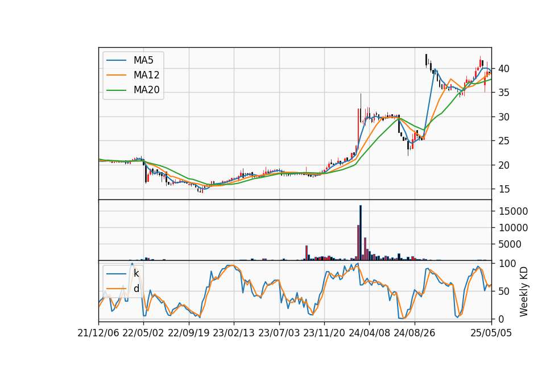
Task: Click the MA20 legend label
Action: (x=146, y=90)
